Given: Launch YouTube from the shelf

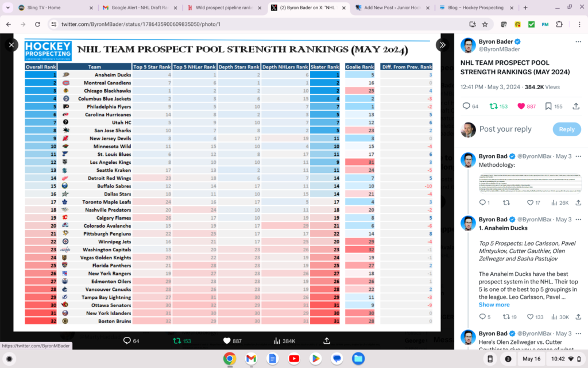Looking at the screenshot, I should (x=294, y=359).
